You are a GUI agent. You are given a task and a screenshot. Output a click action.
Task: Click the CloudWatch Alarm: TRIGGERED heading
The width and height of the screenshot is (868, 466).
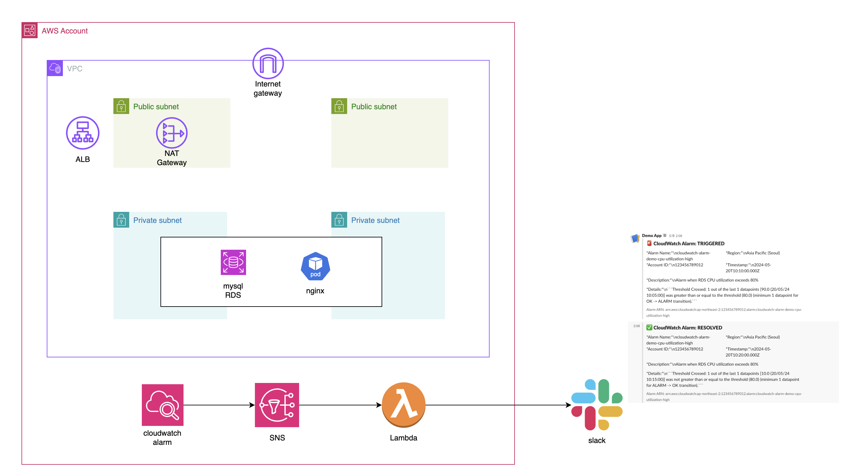click(x=688, y=243)
